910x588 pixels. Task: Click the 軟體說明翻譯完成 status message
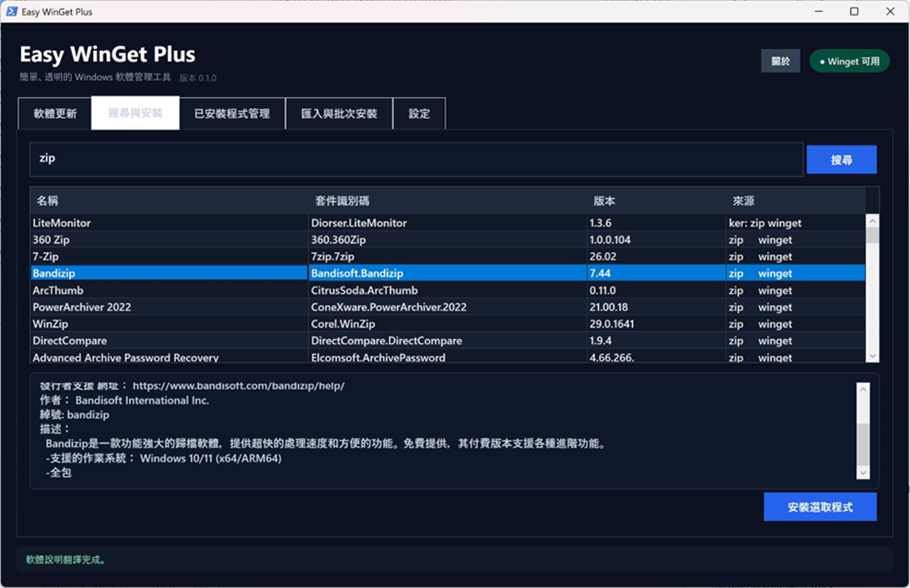[65, 560]
